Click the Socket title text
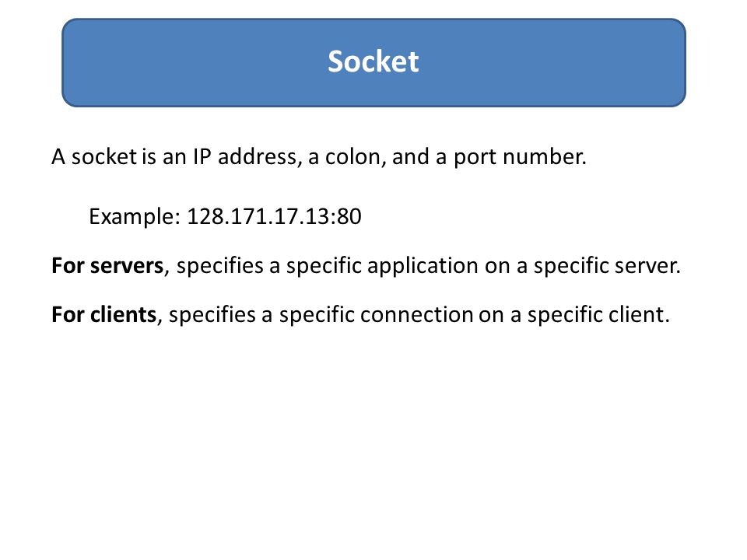Screen dimensions: 747x560 (373, 62)
